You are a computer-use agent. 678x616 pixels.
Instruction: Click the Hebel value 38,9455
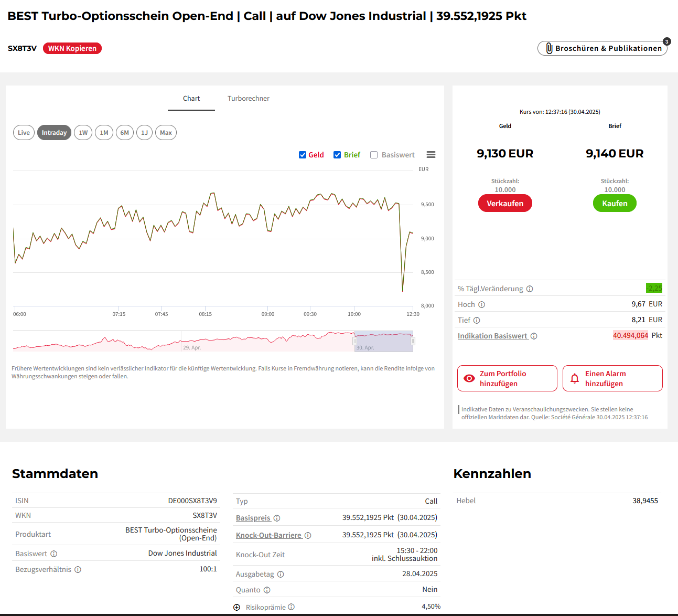coord(645,501)
